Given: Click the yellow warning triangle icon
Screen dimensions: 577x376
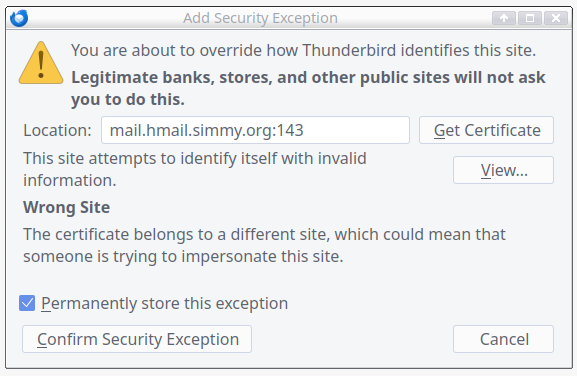Looking at the screenshot, I should (x=41, y=63).
